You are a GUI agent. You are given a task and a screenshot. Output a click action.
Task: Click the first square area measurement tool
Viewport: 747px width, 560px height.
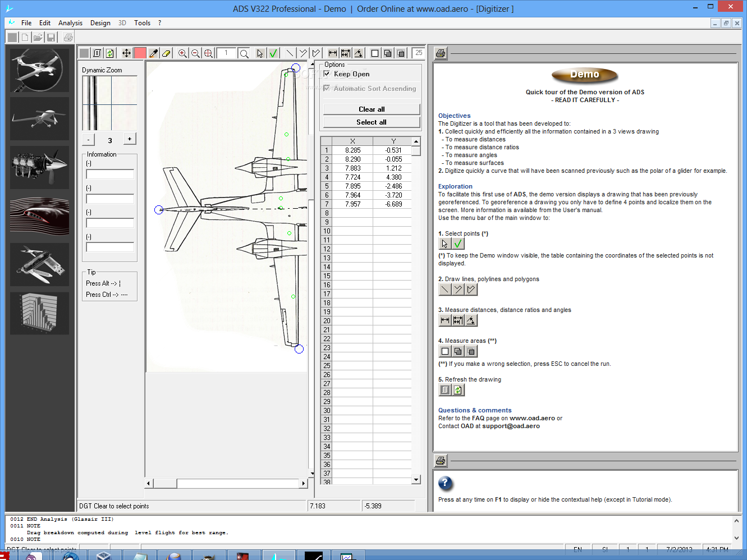375,53
